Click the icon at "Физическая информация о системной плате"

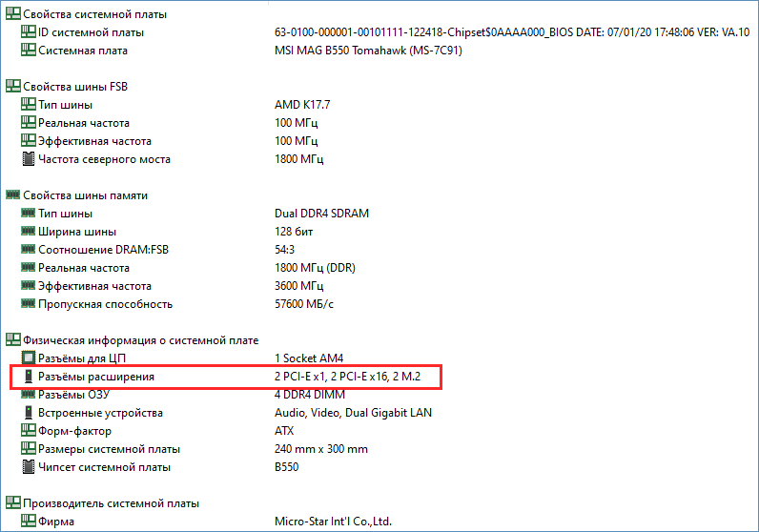13,339
